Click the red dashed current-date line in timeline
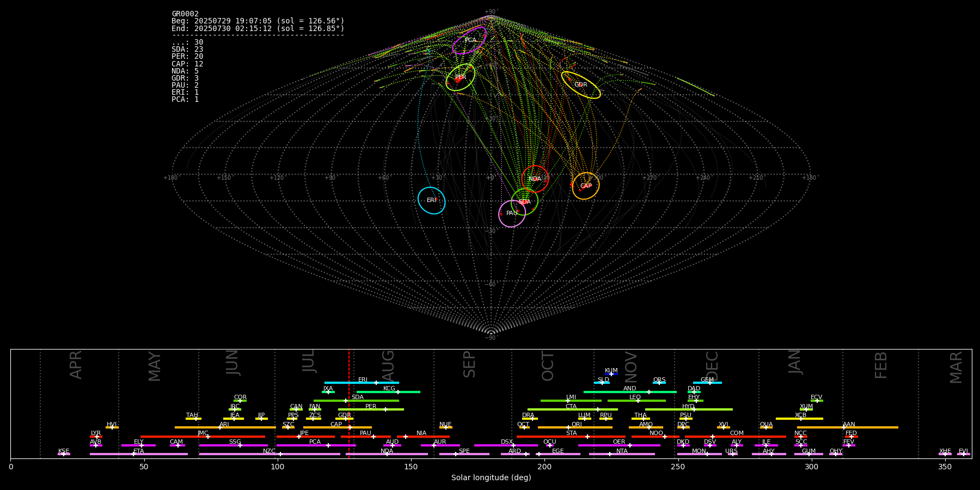 349,403
